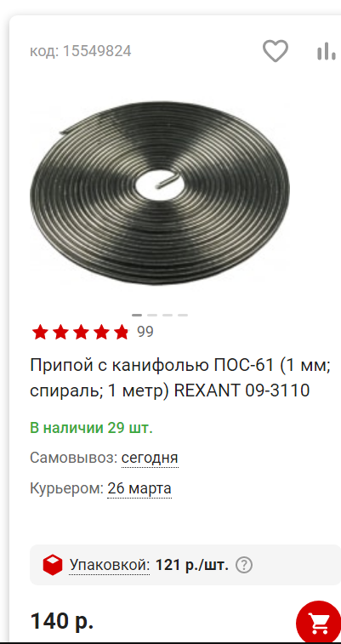Select the second image carousel dot
Screen dimensions: 341x644
(x=152, y=315)
